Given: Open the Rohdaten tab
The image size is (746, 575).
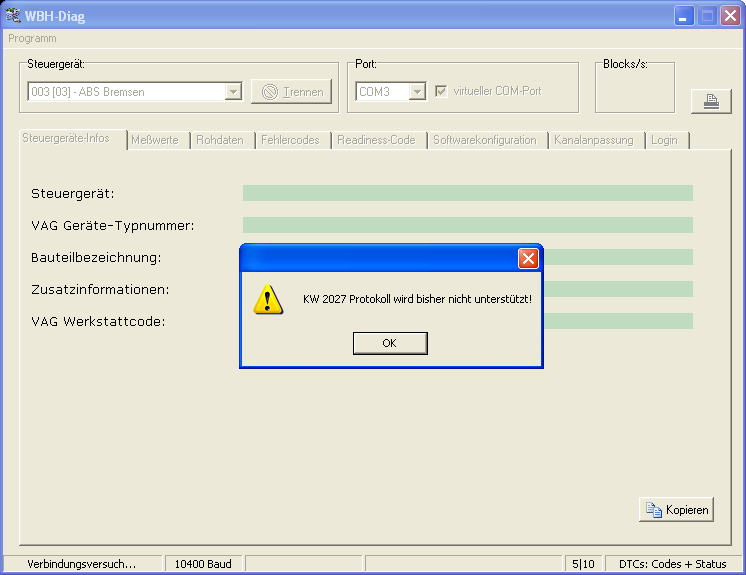Looking at the screenshot, I should pos(220,140).
